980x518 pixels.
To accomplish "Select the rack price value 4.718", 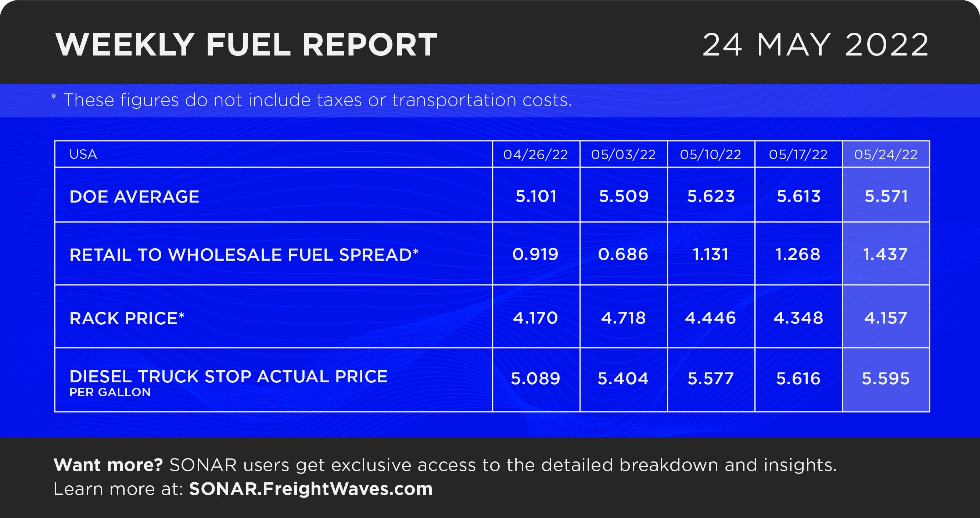I will [x=623, y=318].
